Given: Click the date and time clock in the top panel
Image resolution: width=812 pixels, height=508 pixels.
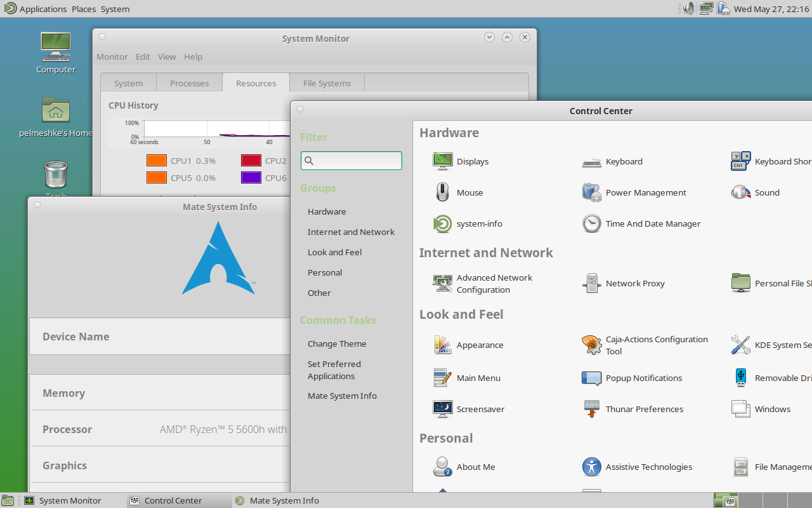Looking at the screenshot, I should [x=771, y=9].
